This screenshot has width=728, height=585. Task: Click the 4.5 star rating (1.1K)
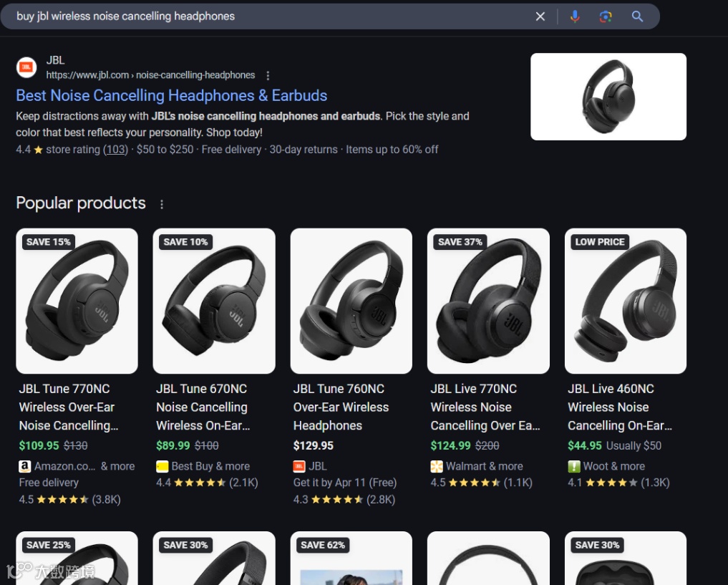click(482, 483)
